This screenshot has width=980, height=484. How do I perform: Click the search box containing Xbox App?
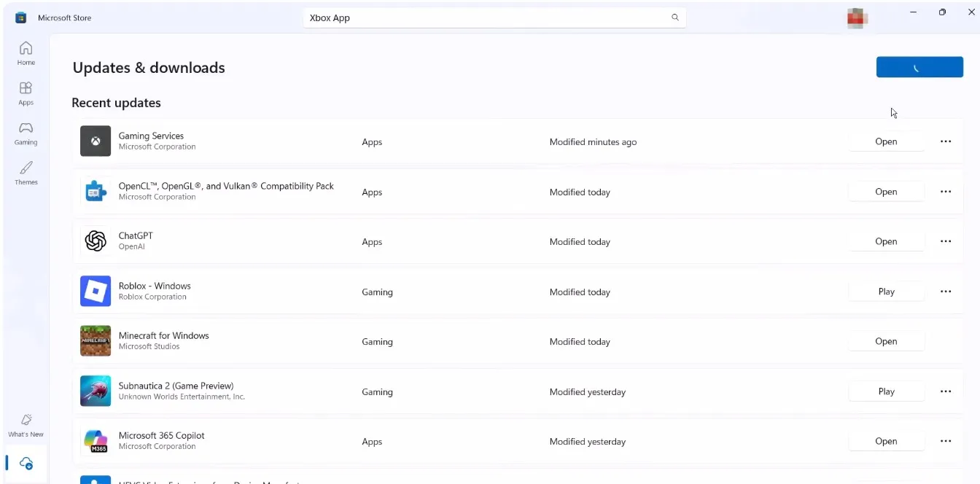point(494,17)
